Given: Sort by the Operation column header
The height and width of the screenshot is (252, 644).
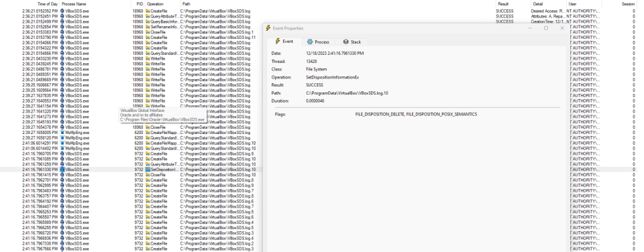Looking at the screenshot, I should click(x=155, y=4).
